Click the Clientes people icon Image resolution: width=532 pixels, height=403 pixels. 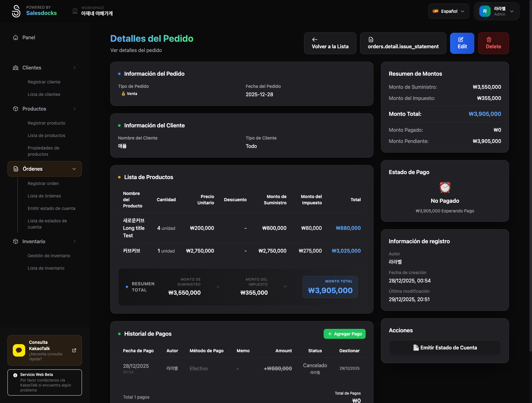click(16, 68)
